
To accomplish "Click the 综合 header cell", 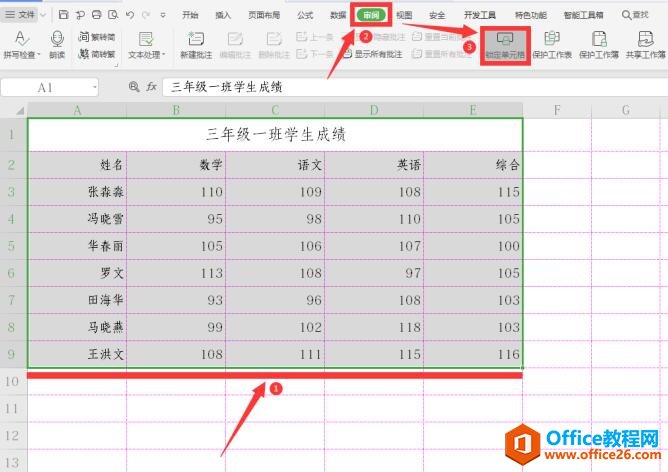I will 473,165.
